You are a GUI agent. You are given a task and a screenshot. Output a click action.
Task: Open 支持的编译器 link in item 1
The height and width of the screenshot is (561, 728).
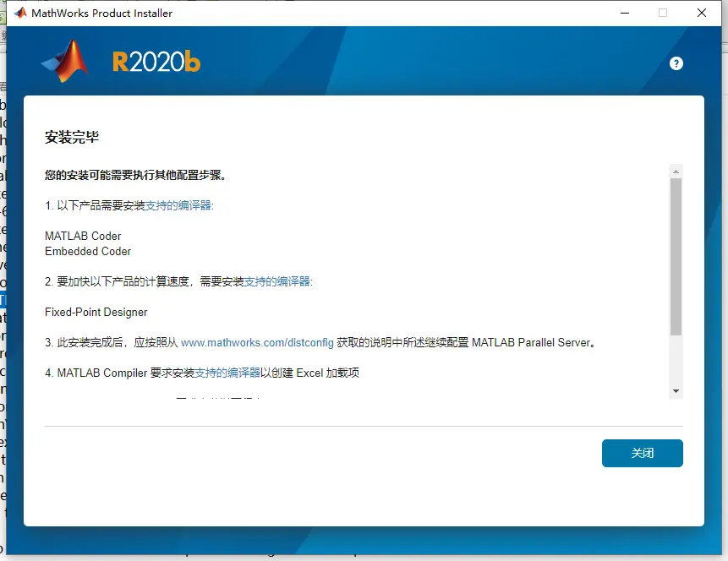(x=178, y=205)
